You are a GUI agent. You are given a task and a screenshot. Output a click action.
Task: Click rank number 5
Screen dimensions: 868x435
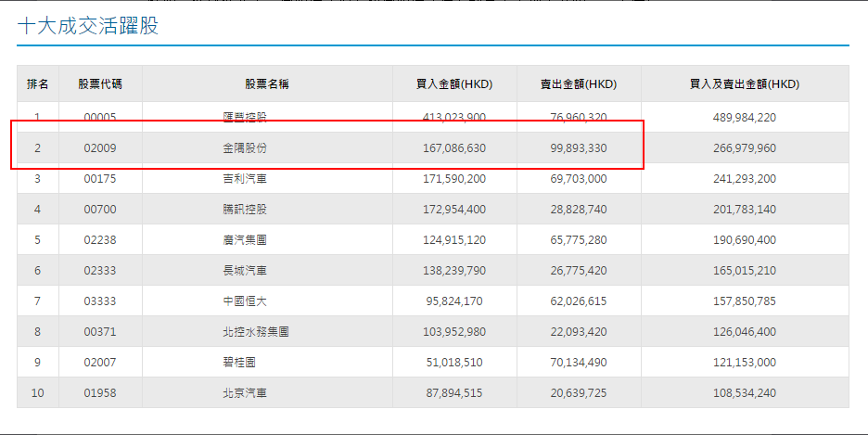(38, 240)
